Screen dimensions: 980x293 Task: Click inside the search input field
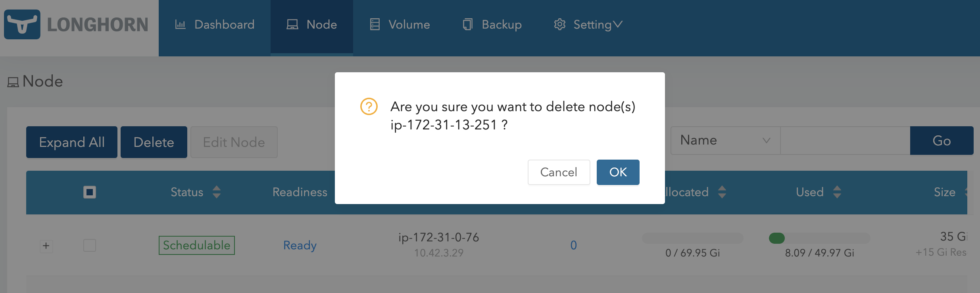coord(845,140)
